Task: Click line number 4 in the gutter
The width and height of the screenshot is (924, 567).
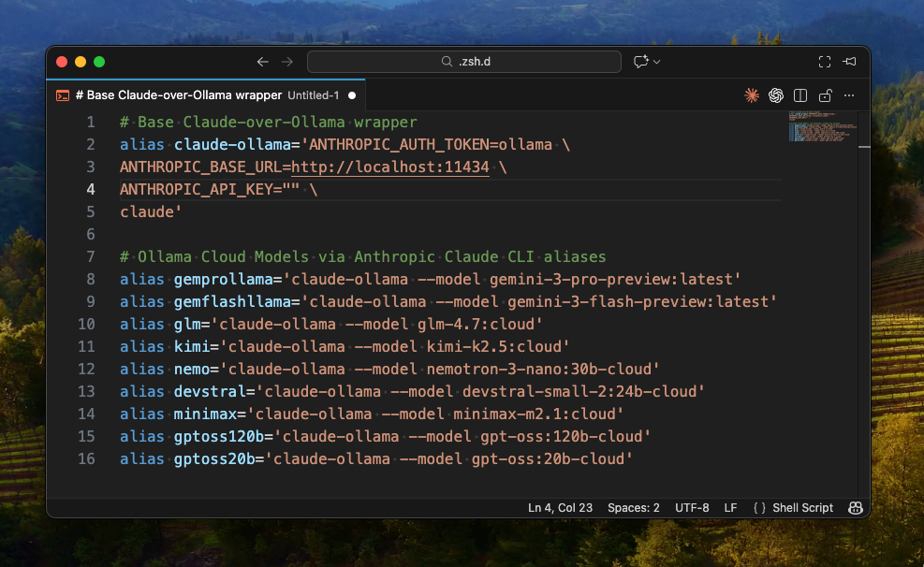Action: (x=90, y=190)
